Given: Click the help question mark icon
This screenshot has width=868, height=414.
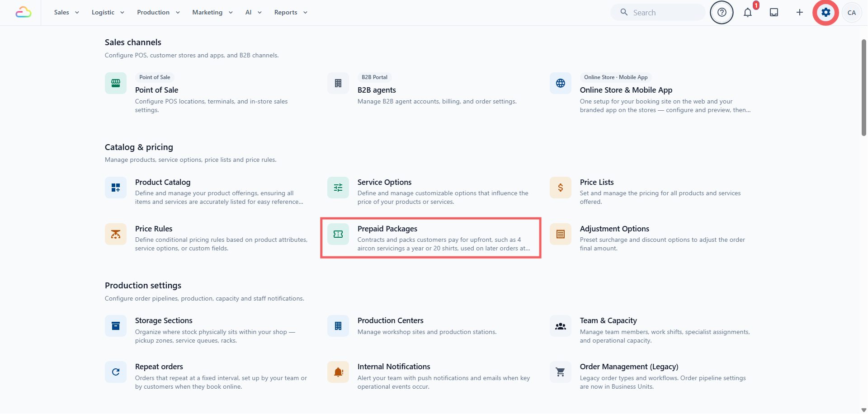Looking at the screenshot, I should pyautogui.click(x=722, y=13).
